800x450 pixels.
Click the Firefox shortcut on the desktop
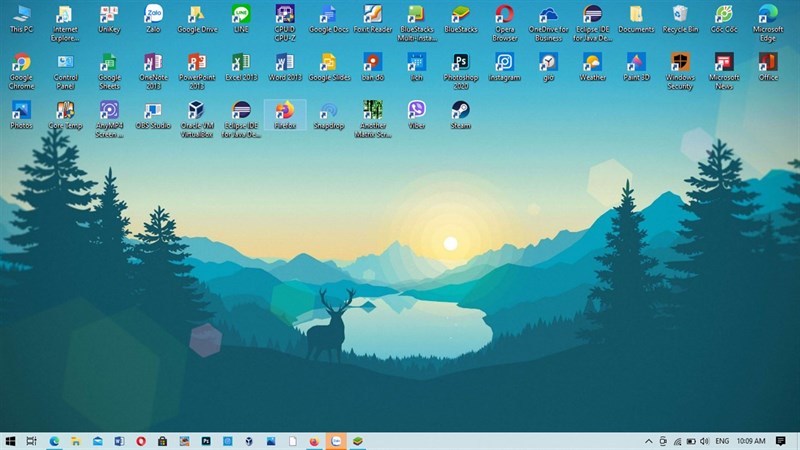tap(284, 111)
